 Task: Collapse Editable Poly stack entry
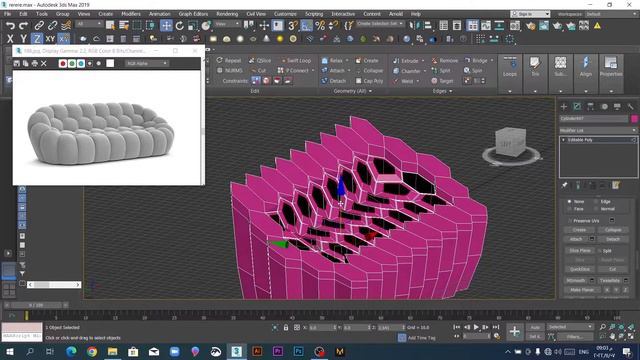(x=564, y=140)
